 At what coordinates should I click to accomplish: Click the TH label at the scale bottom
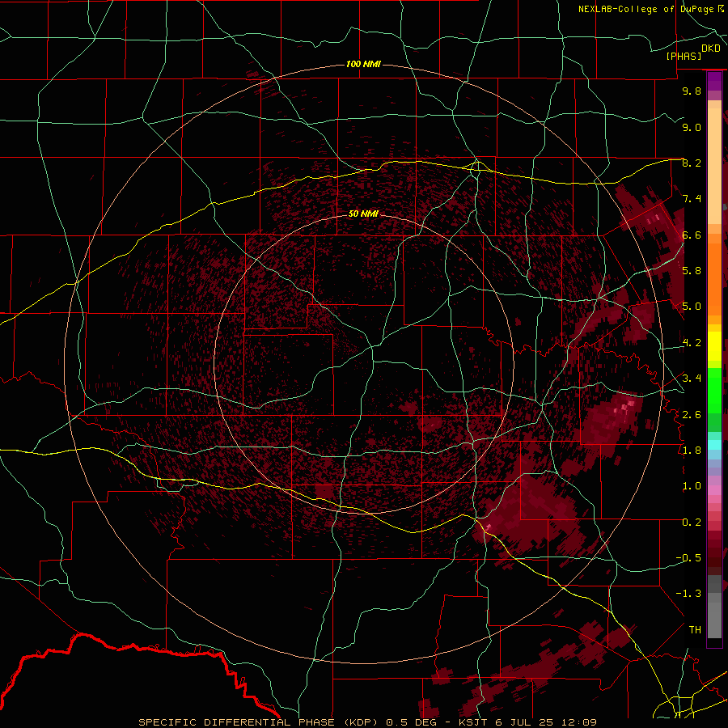pyautogui.click(x=695, y=629)
